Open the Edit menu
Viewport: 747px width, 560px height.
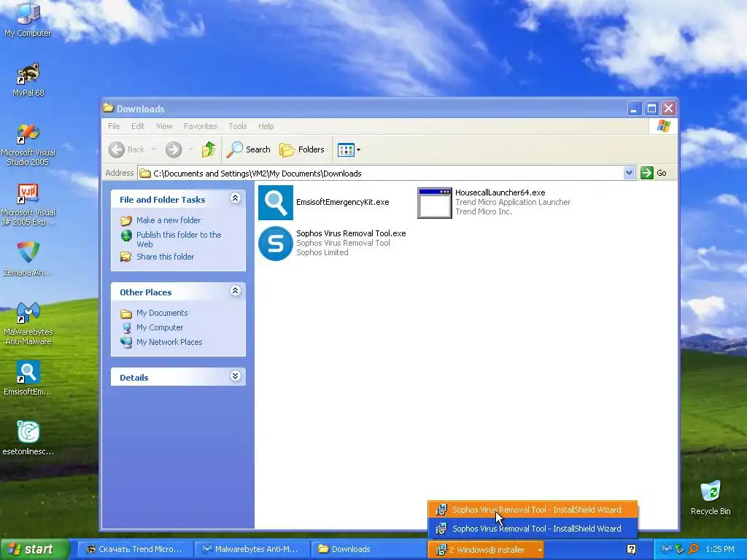138,126
